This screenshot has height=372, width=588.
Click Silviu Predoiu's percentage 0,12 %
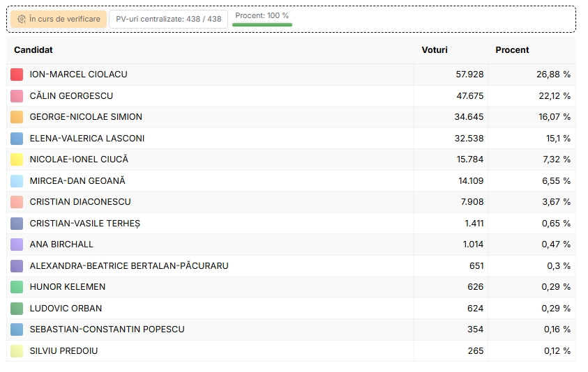pyautogui.click(x=557, y=351)
